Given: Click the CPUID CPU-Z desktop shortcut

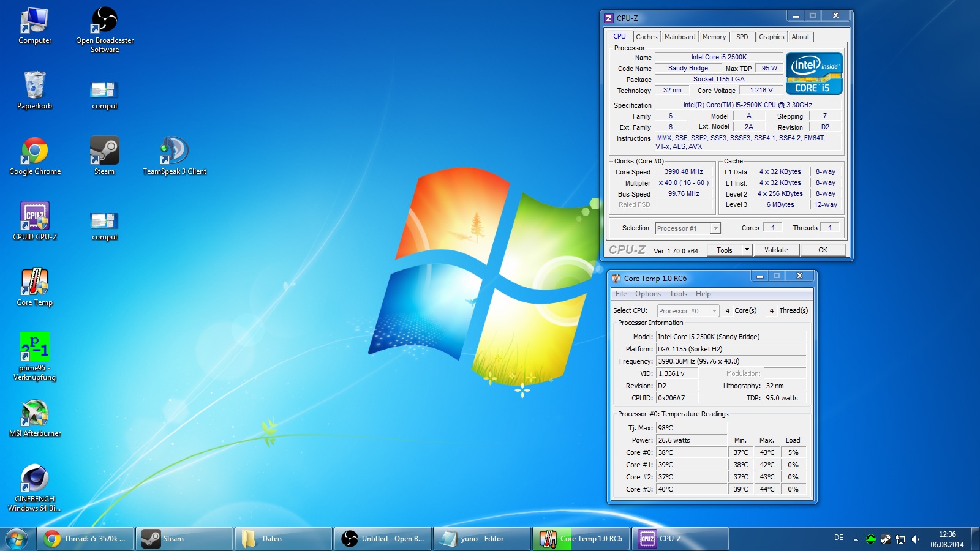Looking at the screenshot, I should (35, 222).
